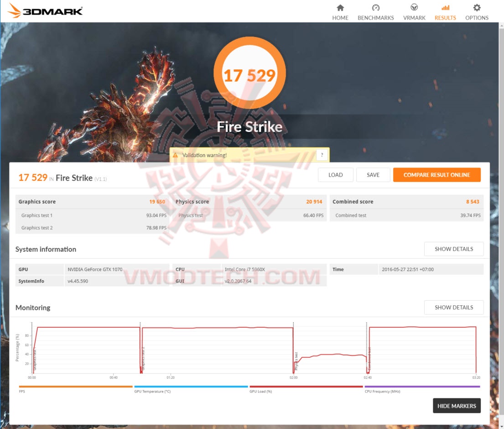Toggle the GPU Load red legend bar

pyautogui.click(x=306, y=387)
